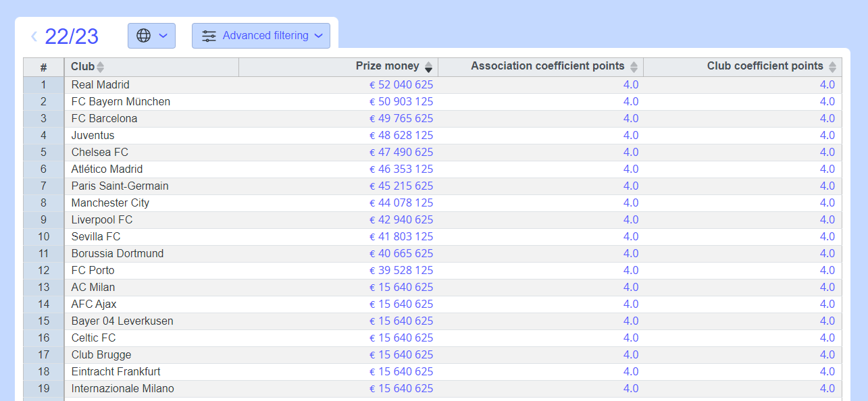The width and height of the screenshot is (868, 401).
Task: Click prize money € 45 215 625
Action: coord(401,186)
